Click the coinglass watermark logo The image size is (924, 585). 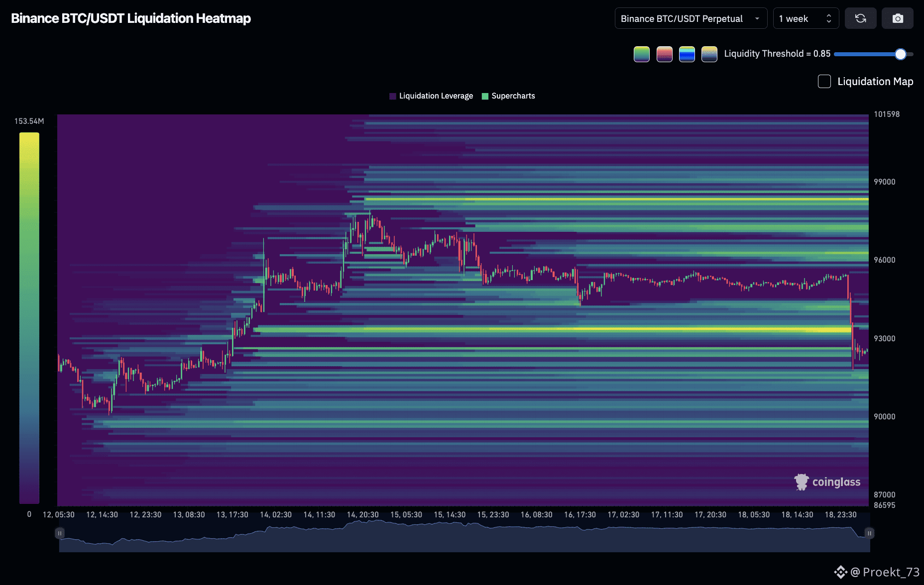[827, 482]
